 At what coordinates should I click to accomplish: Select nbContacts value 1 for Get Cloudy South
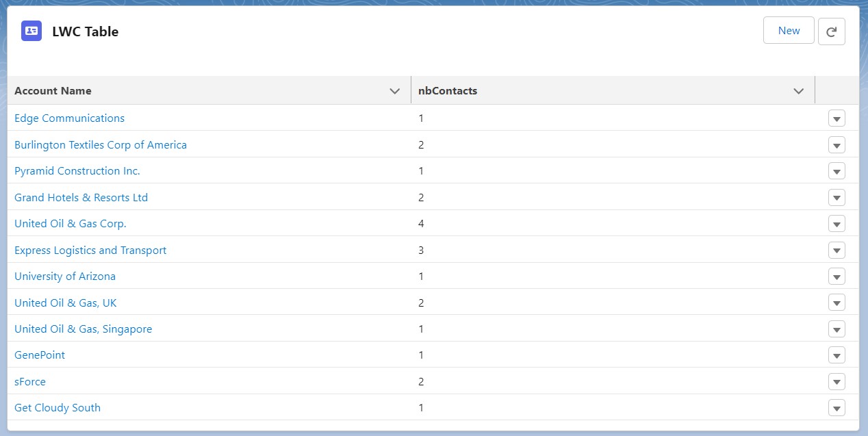pyautogui.click(x=422, y=408)
